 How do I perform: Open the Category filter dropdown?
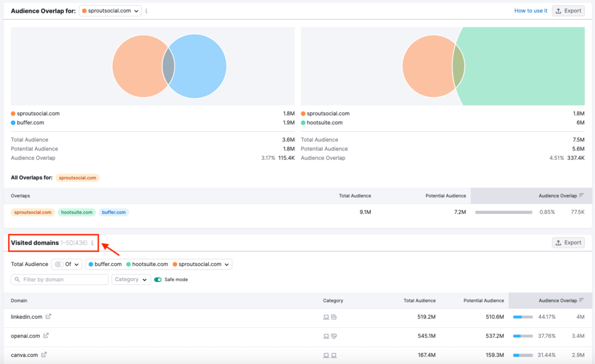click(131, 280)
